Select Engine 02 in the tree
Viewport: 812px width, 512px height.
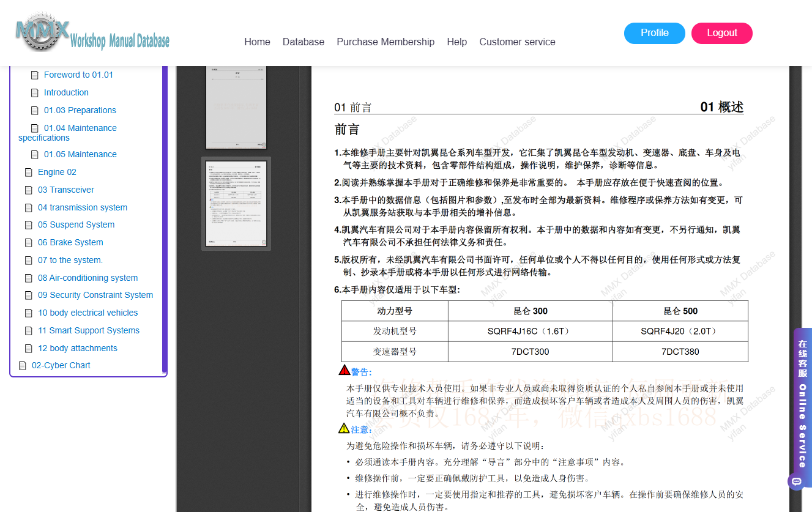pyautogui.click(x=57, y=172)
